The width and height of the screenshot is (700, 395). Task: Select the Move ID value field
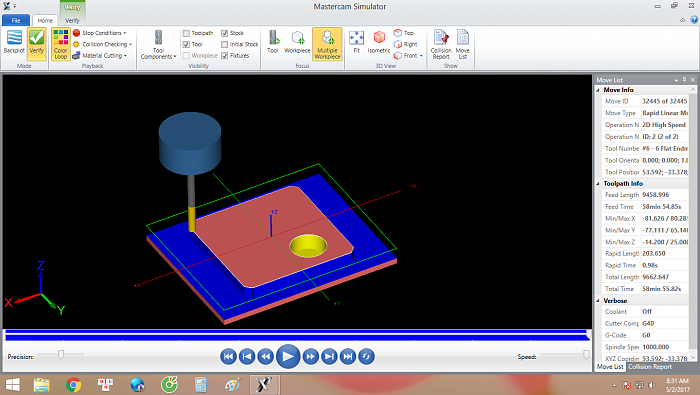click(665, 101)
